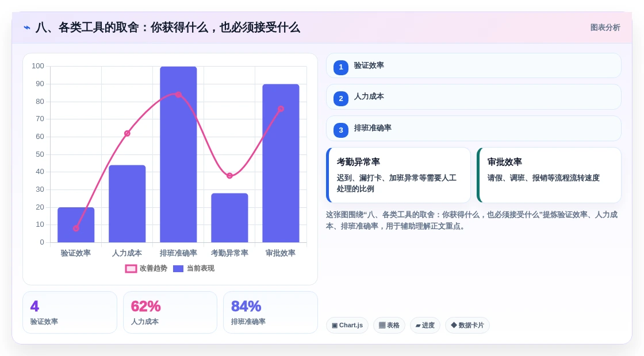This screenshot has height=356, width=644.
Task: Click the blue icon beside the title
Action: pyautogui.click(x=27, y=28)
